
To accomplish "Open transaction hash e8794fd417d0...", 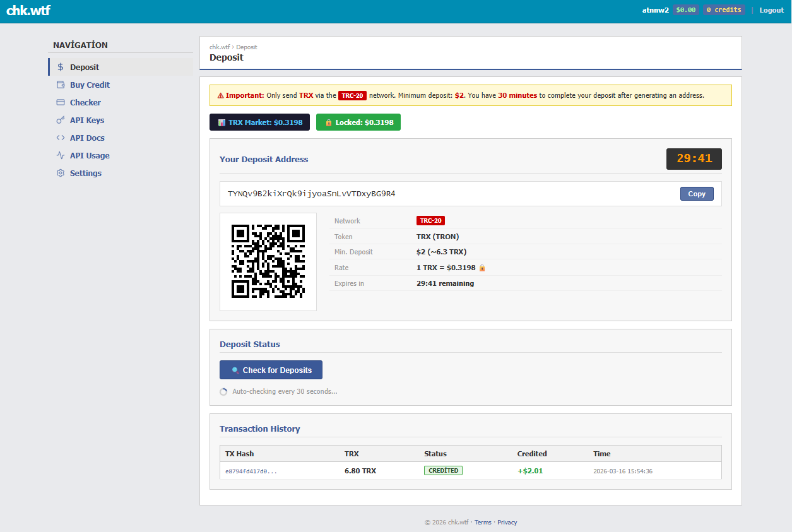I will (251, 471).
